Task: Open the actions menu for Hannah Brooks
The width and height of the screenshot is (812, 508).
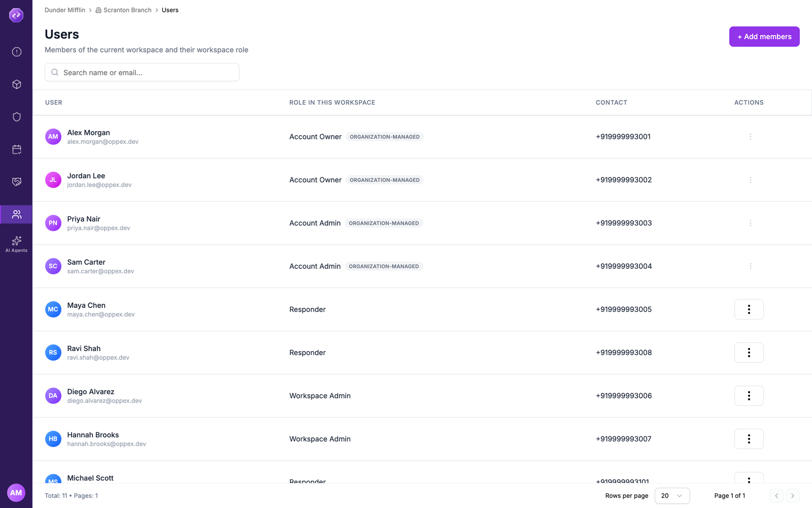Action: point(749,439)
